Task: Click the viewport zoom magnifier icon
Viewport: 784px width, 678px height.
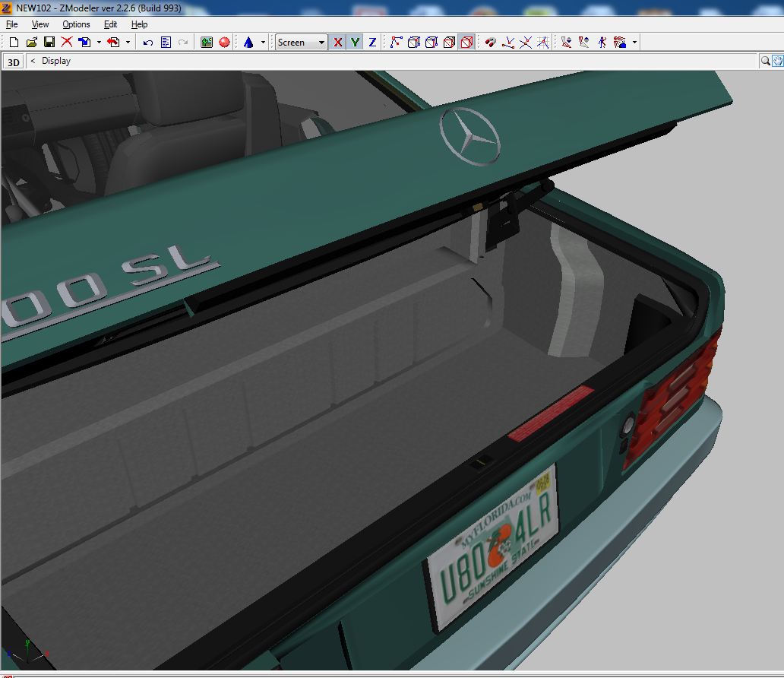Action: (x=766, y=61)
